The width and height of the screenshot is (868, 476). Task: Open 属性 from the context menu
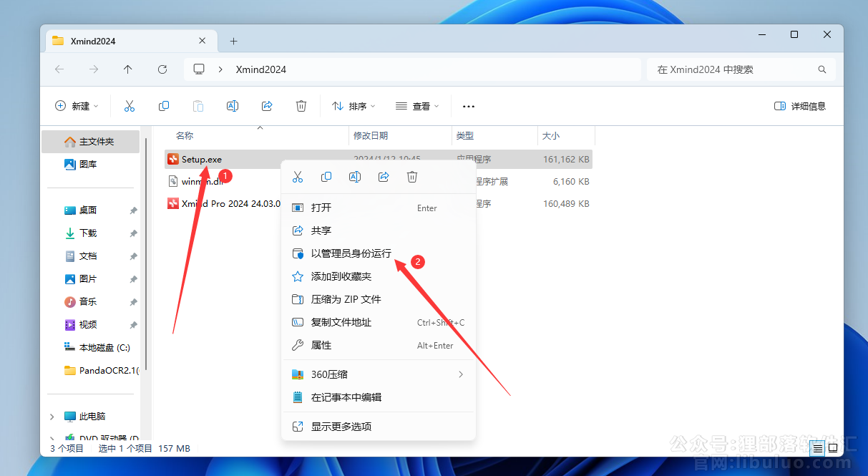click(379, 345)
